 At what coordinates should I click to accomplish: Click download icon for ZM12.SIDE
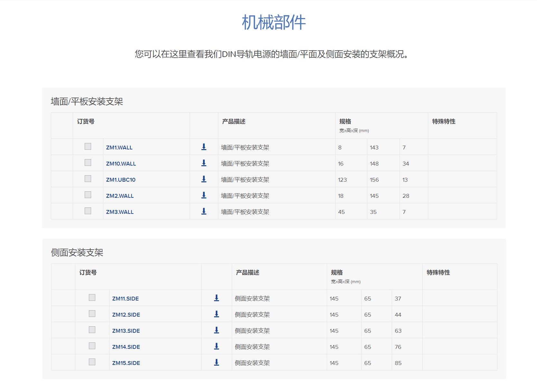(x=217, y=314)
